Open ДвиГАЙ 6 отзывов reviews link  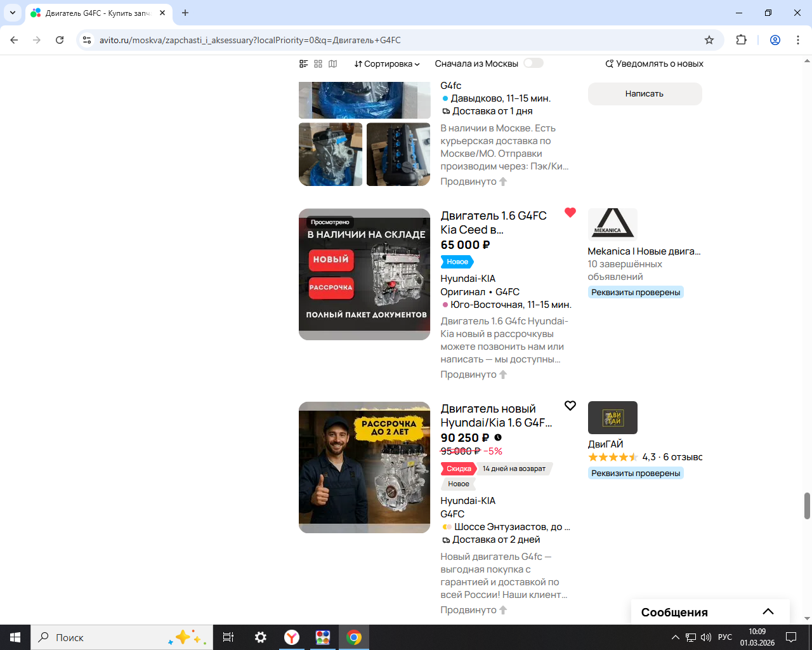coord(683,457)
